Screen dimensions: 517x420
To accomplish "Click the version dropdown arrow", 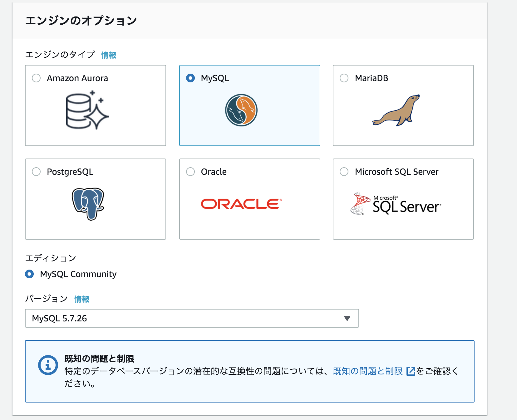I will coord(347,318).
